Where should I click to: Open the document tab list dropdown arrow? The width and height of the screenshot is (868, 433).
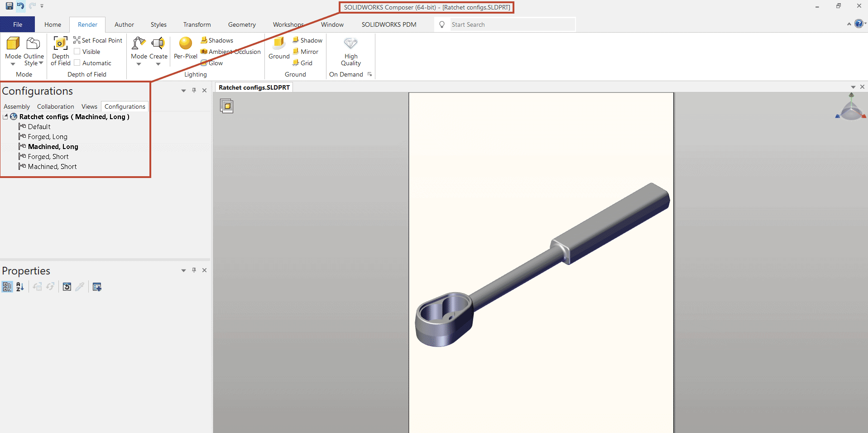click(x=853, y=87)
